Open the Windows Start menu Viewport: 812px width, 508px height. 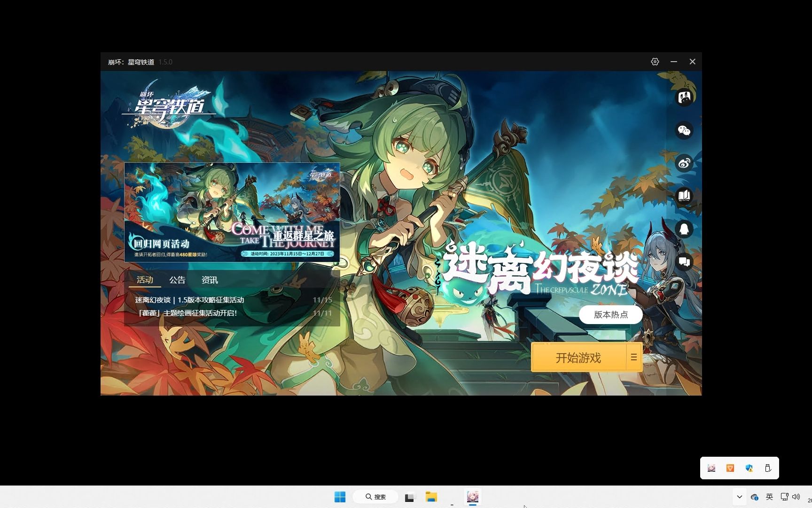coord(340,497)
